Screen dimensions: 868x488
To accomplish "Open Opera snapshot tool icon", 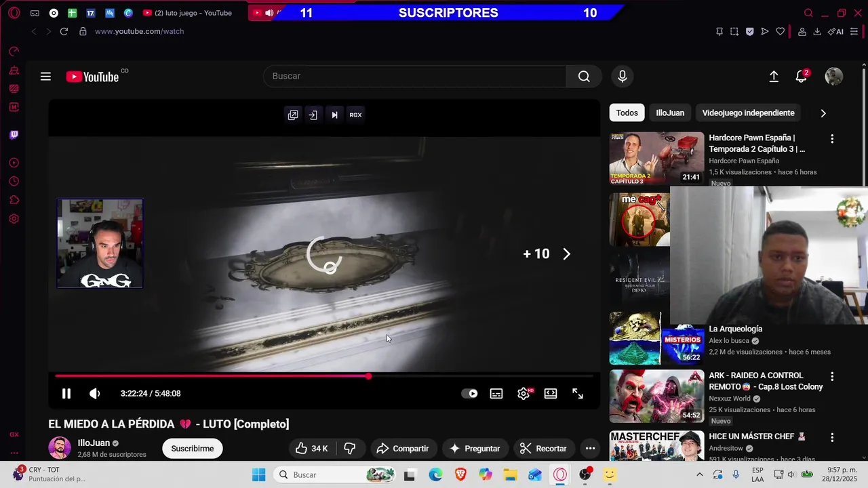I will click(x=734, y=31).
